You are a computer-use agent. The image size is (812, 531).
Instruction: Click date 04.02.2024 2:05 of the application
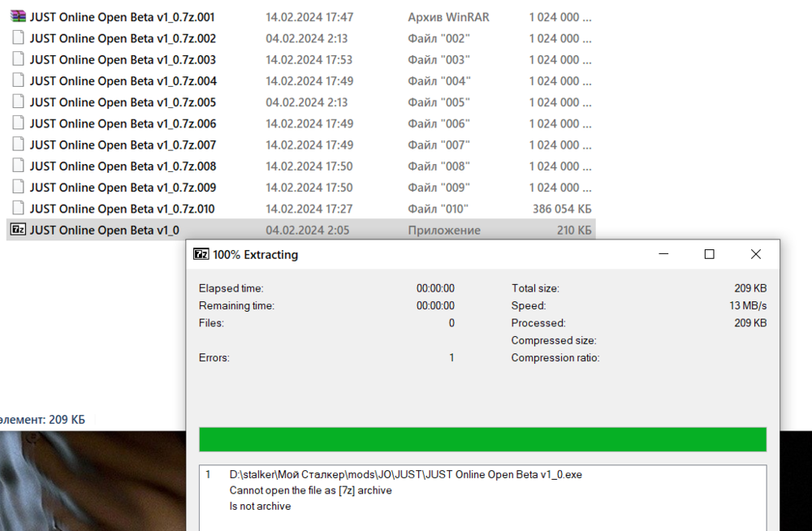point(308,230)
